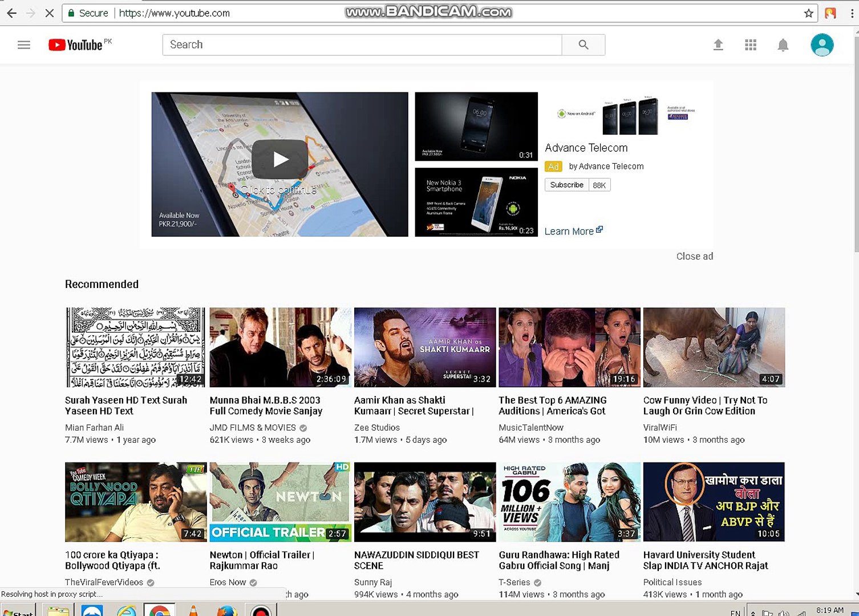Image resolution: width=859 pixels, height=616 pixels.
Task: Open the upload video icon
Action: point(718,44)
